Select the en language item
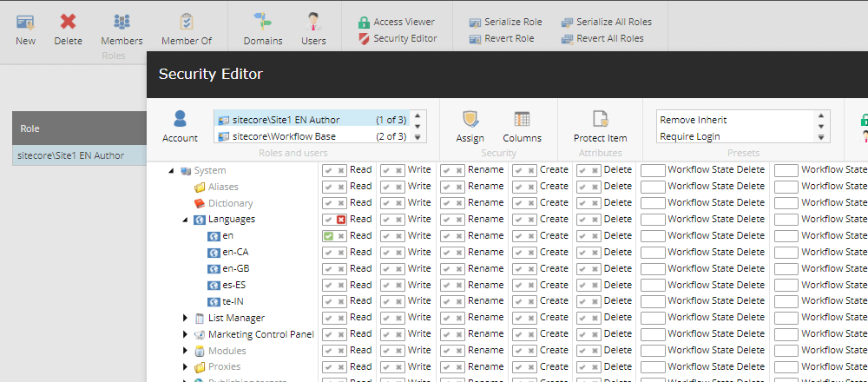This screenshot has height=382, width=868. (227, 236)
